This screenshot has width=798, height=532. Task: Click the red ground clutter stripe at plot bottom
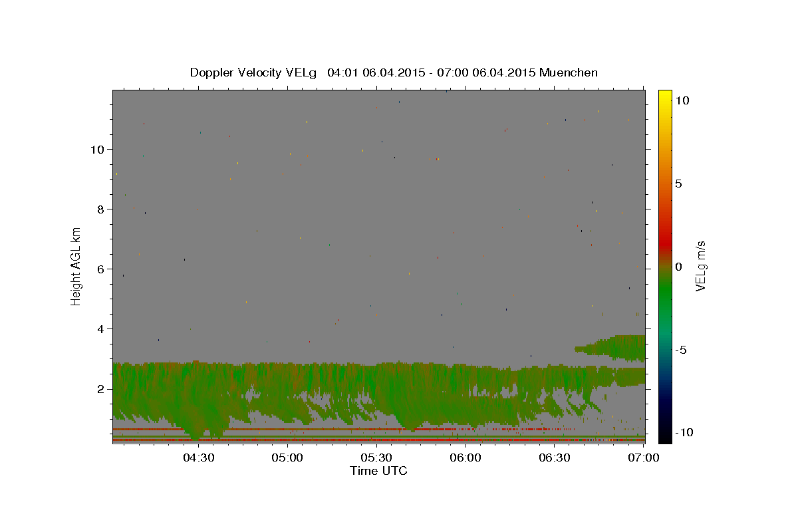pos(378,440)
